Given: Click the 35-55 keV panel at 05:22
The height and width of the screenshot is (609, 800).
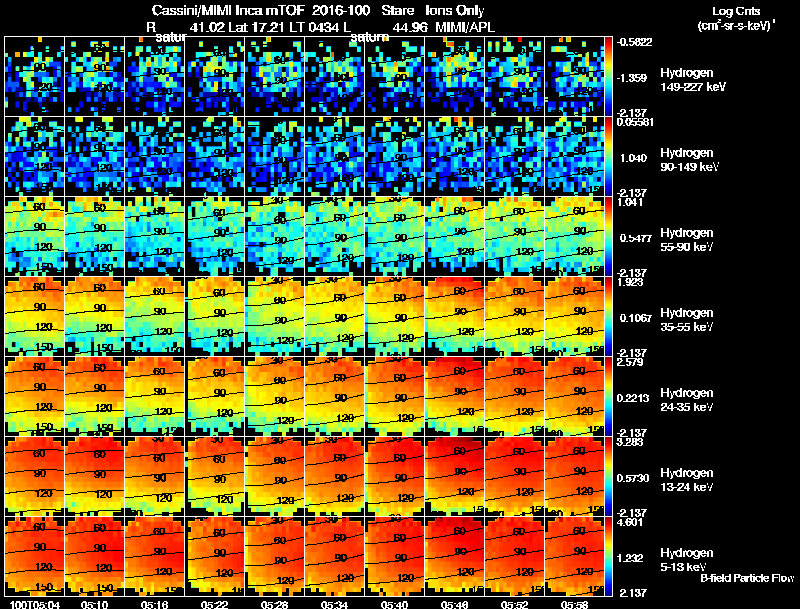Looking at the screenshot, I should pyautogui.click(x=215, y=316).
